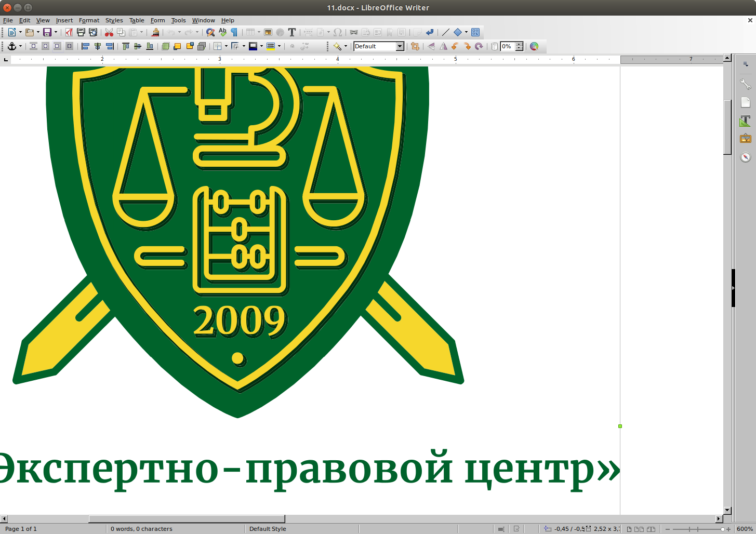Set wrap off for the image
The height and width of the screenshot is (534, 756).
[33, 46]
